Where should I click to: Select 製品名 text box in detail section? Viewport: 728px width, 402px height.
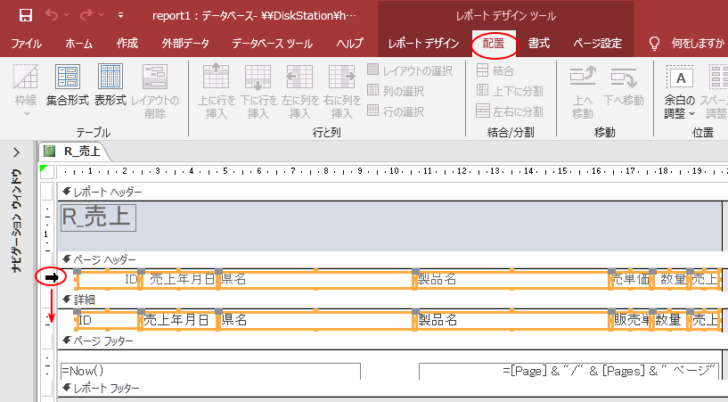(x=512, y=320)
